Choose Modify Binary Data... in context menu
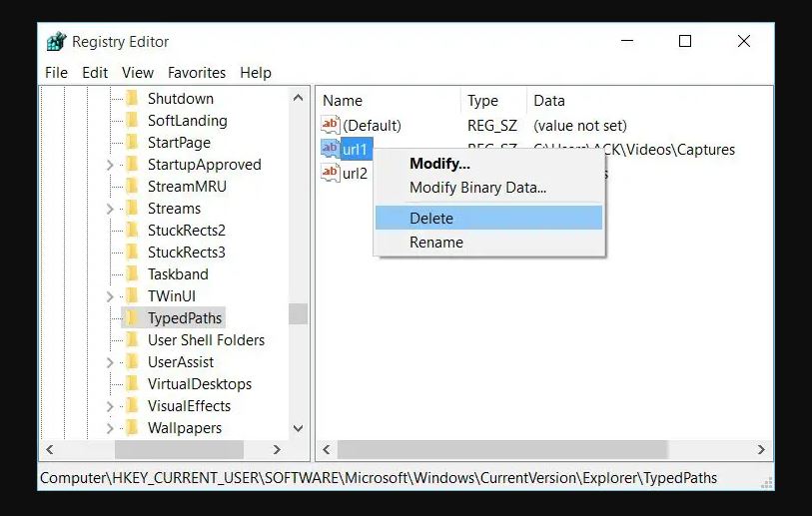Image resolution: width=812 pixels, height=516 pixels. [488, 188]
